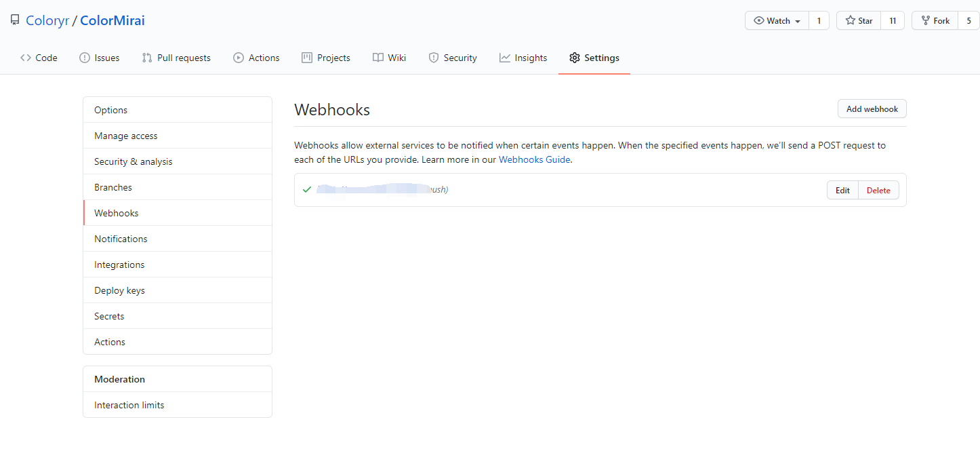Open the stargazers count of 11

pos(893,21)
